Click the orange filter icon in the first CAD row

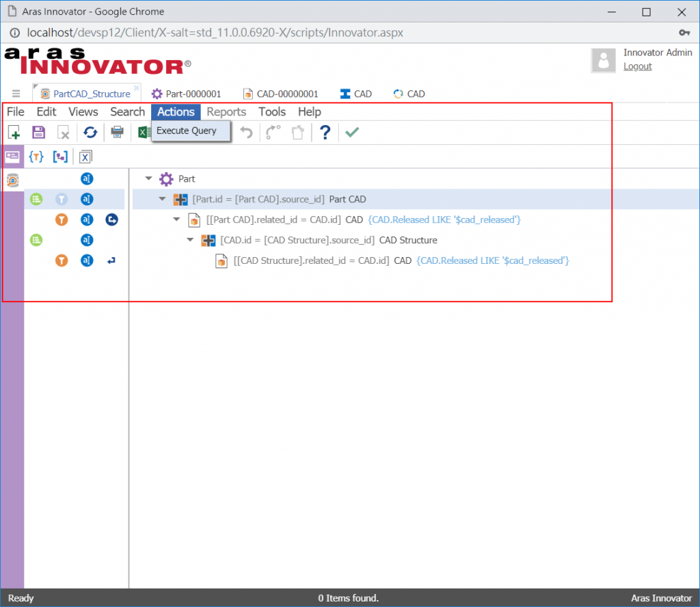62,219
